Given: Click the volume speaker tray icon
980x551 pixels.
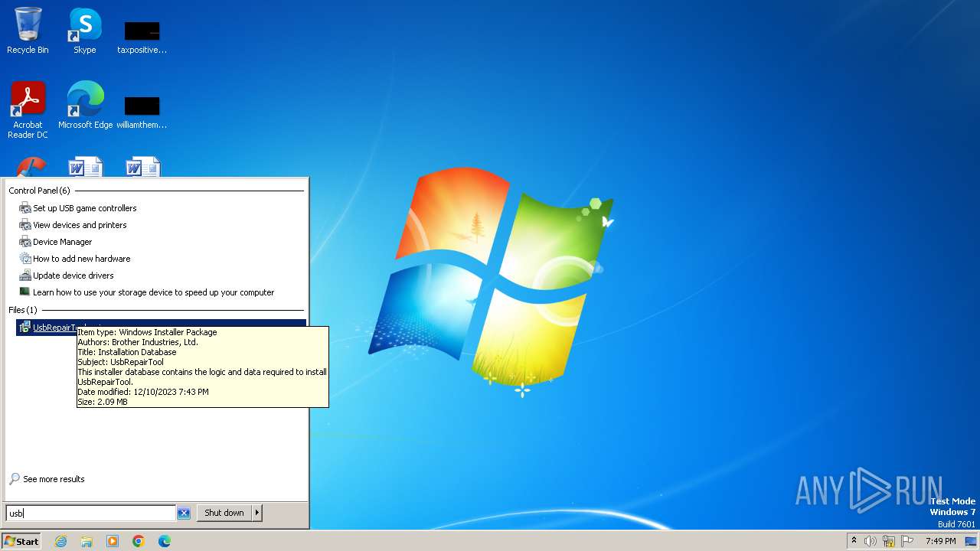Looking at the screenshot, I should [x=871, y=541].
